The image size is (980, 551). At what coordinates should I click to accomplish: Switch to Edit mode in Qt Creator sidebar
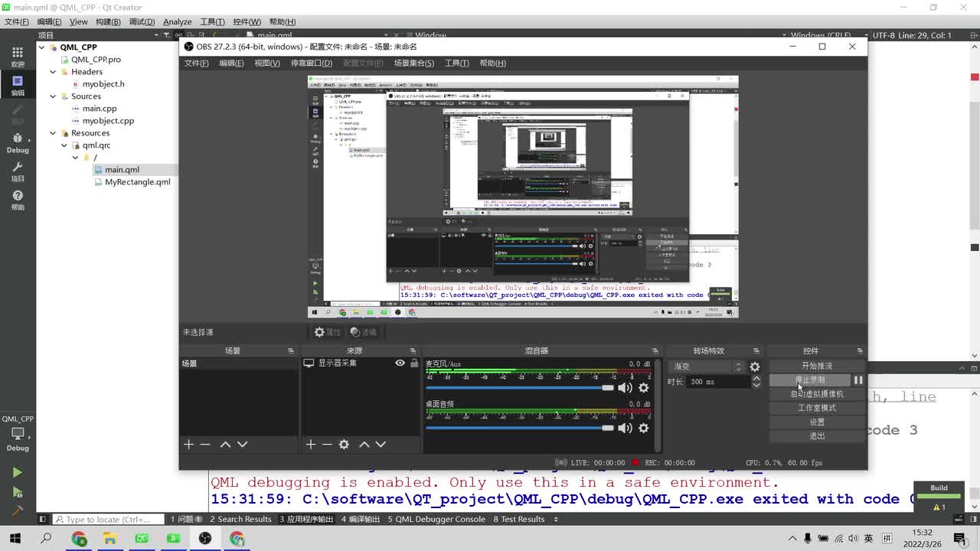click(x=17, y=84)
